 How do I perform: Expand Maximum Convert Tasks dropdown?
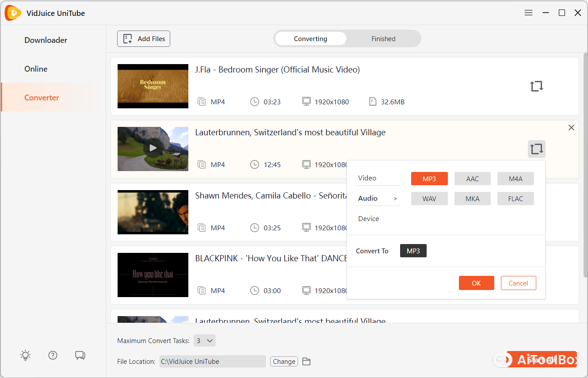pos(205,340)
